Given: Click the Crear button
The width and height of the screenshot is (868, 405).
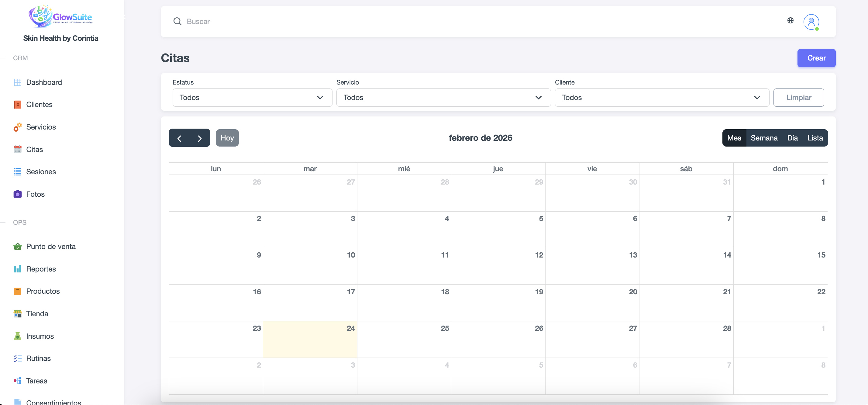Looking at the screenshot, I should click(x=816, y=58).
